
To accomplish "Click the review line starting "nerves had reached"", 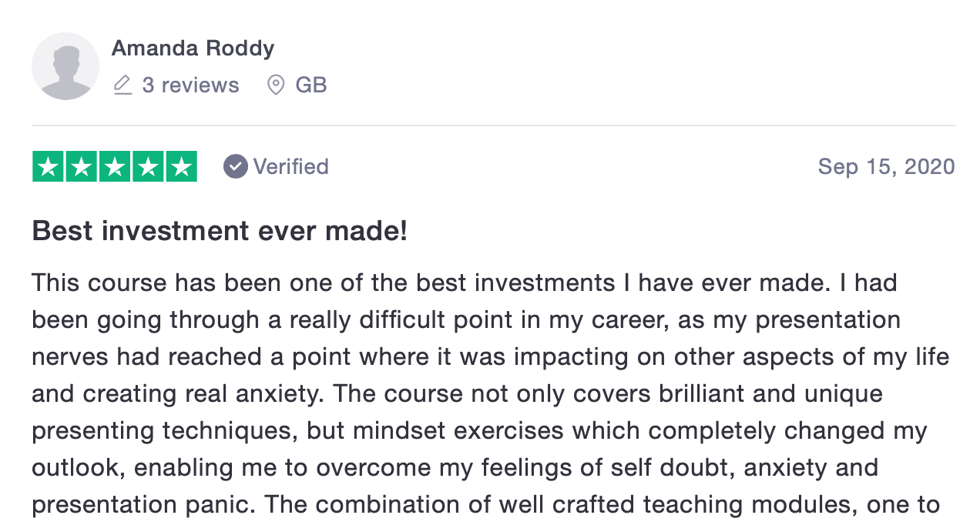I will tap(490, 356).
